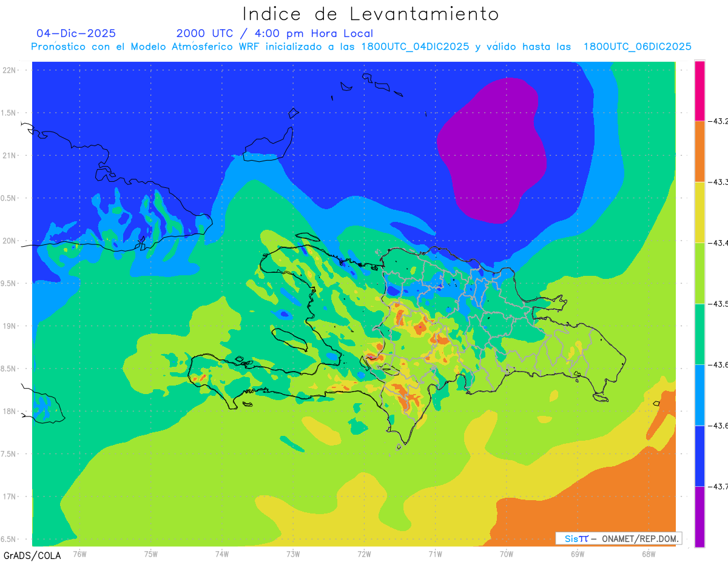Click the '68W' longitude label

click(649, 554)
